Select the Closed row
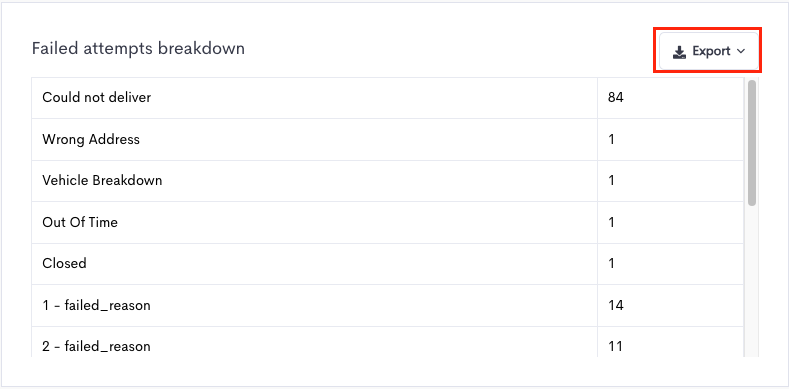 [x=387, y=264]
